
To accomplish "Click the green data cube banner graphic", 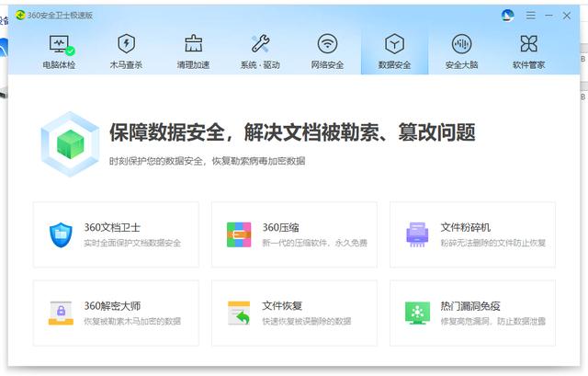I will [x=69, y=142].
